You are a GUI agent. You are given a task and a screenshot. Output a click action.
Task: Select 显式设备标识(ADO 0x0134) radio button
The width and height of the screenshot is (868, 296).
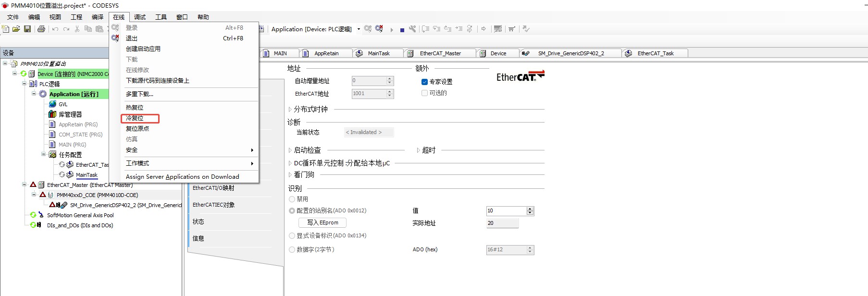click(x=292, y=235)
